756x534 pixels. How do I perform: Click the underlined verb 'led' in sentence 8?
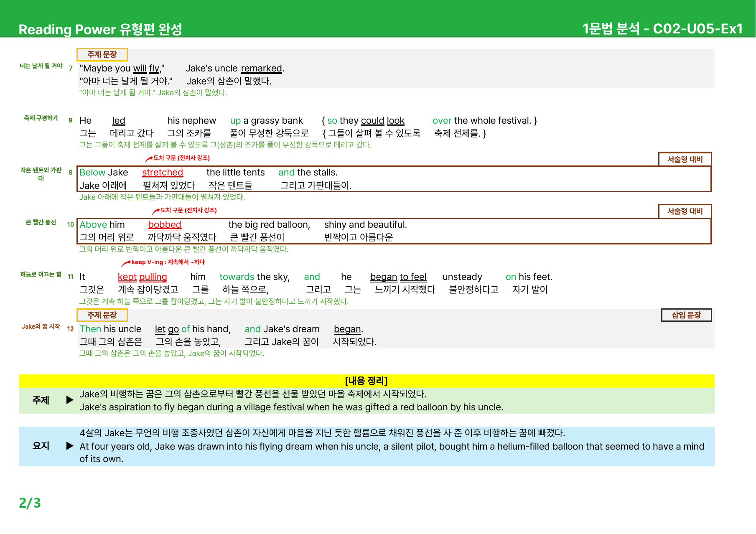[x=119, y=121]
